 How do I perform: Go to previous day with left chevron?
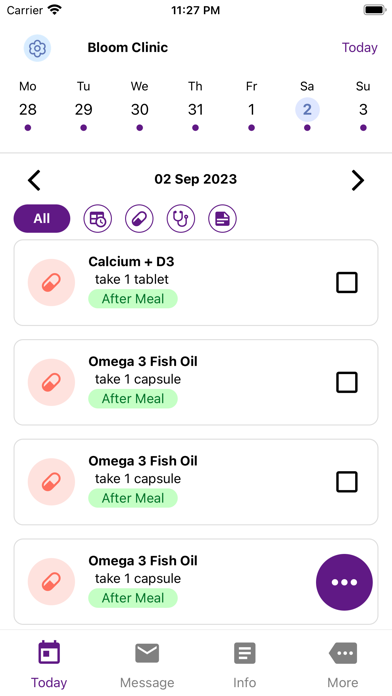[34, 180]
